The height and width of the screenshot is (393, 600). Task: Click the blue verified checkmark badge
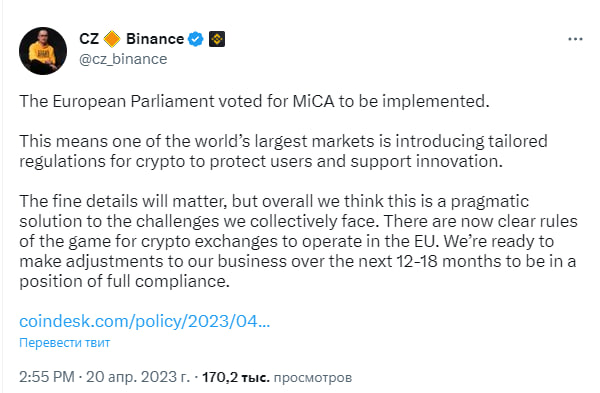click(196, 39)
